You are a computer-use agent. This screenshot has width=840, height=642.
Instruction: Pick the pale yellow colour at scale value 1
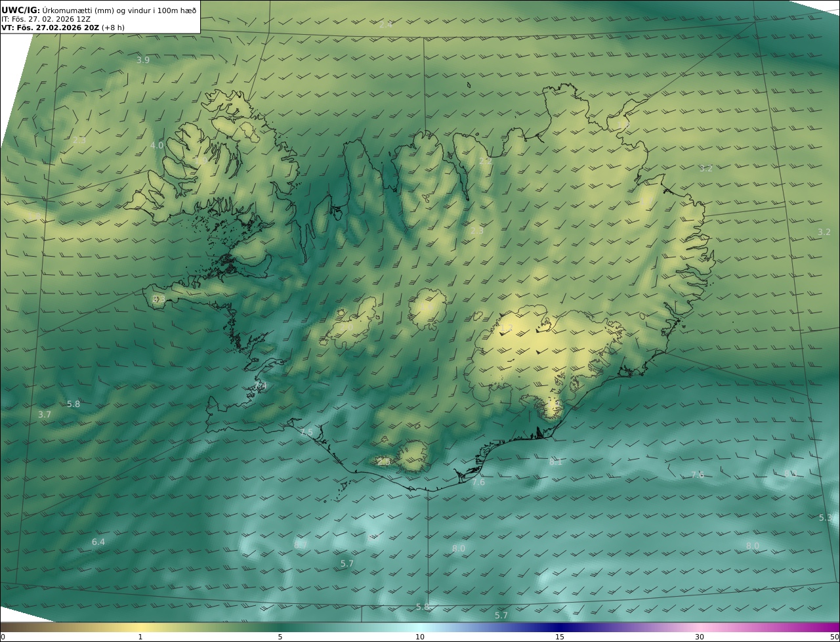140,627
